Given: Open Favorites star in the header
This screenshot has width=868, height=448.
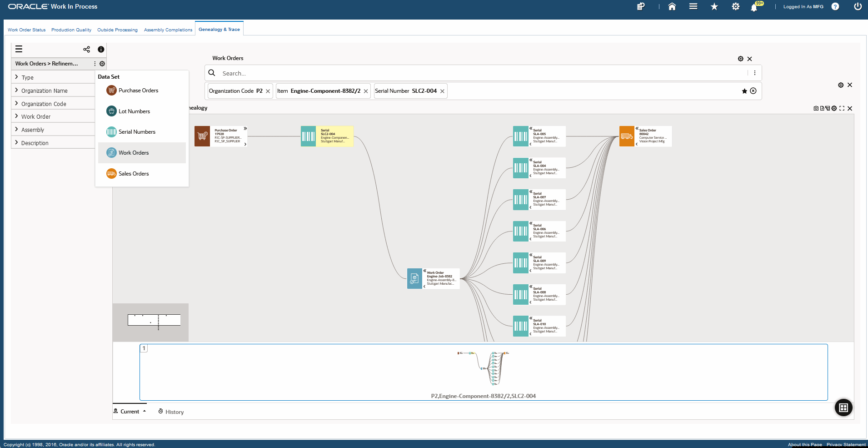Looking at the screenshot, I should (714, 6).
